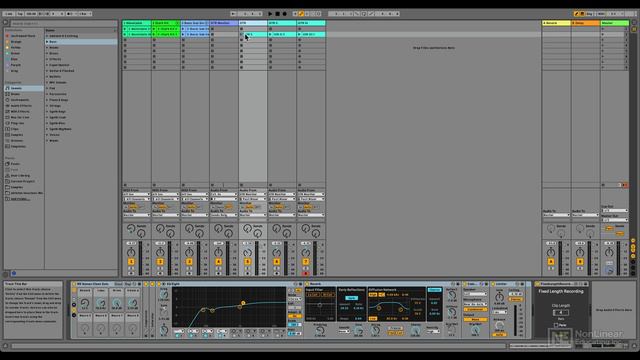Expand the Guitar & Plucked folder
This screenshot has width=640, height=360.
(x=47, y=71)
